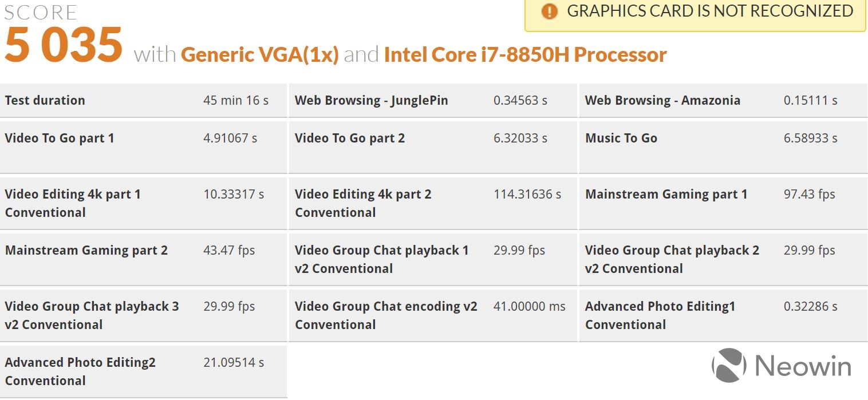Click the Generic VGA(1x) link
The width and height of the screenshot is (868, 400).
pos(260,55)
